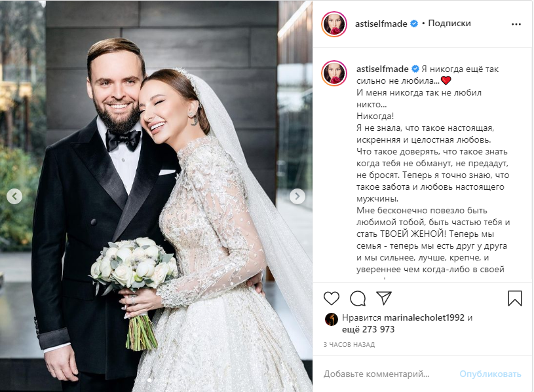Open astiselfmade profile picture in header
Image resolution: width=534 pixels, height=392 pixels.
(334, 24)
